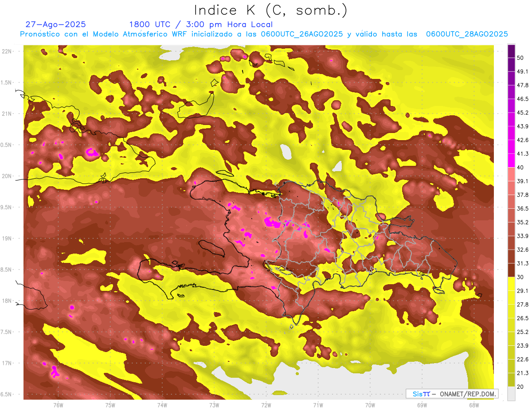Click the map title "Indice K (C, somb.)"
Viewport: 532px width, 411px height.
tap(270, 10)
